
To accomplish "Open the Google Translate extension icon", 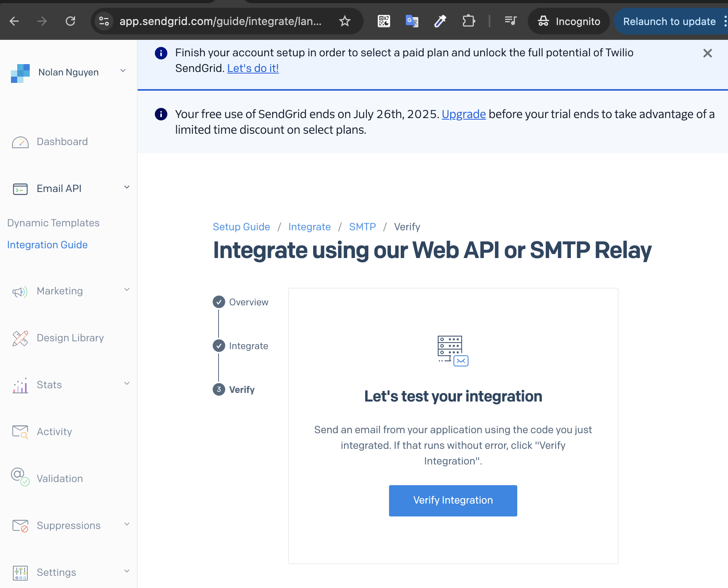I will coord(412,21).
